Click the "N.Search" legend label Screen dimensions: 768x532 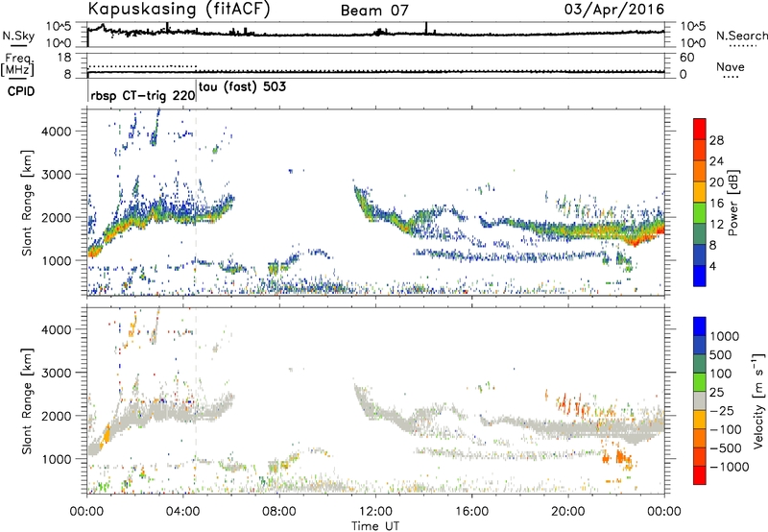[741, 36]
